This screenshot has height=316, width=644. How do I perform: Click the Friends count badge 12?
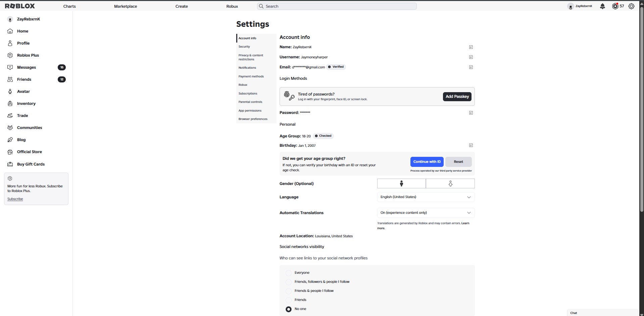pos(62,79)
